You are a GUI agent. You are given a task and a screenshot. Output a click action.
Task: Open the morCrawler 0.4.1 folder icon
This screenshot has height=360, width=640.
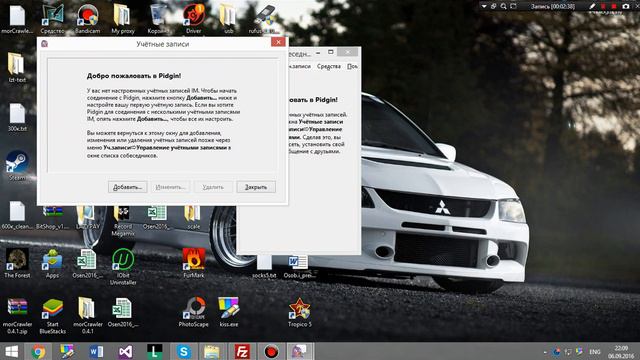(87, 316)
